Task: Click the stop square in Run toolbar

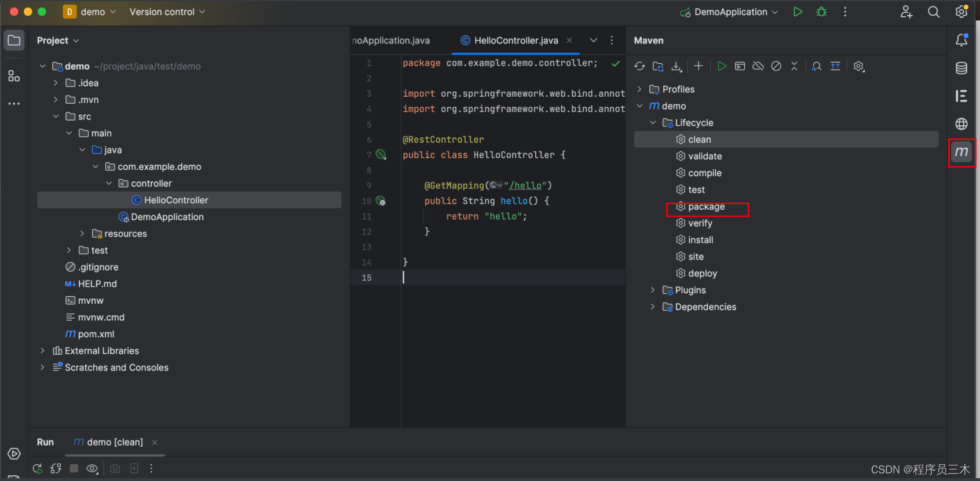Action: [74, 468]
